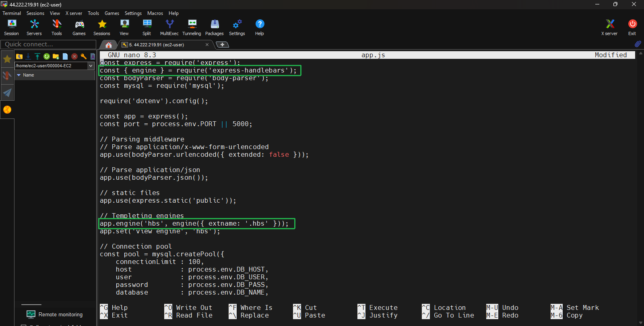Screen dimensions: 644x326
Task: Launch the MultiExec mode icon
Action: coord(169,27)
